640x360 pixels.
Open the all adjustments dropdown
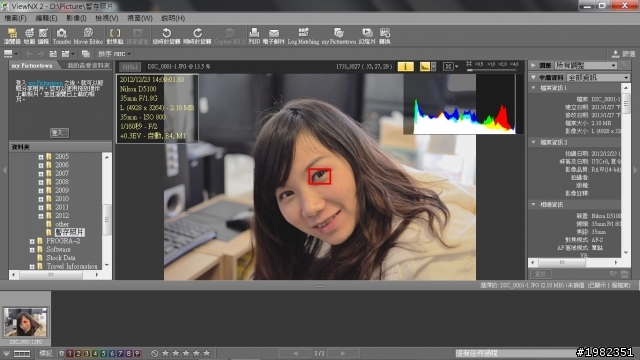(x=585, y=65)
